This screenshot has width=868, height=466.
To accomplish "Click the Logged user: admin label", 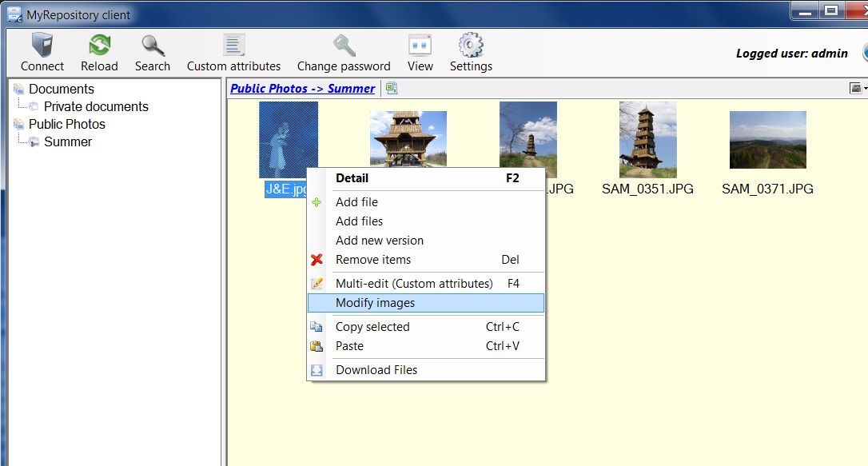I will pos(791,54).
